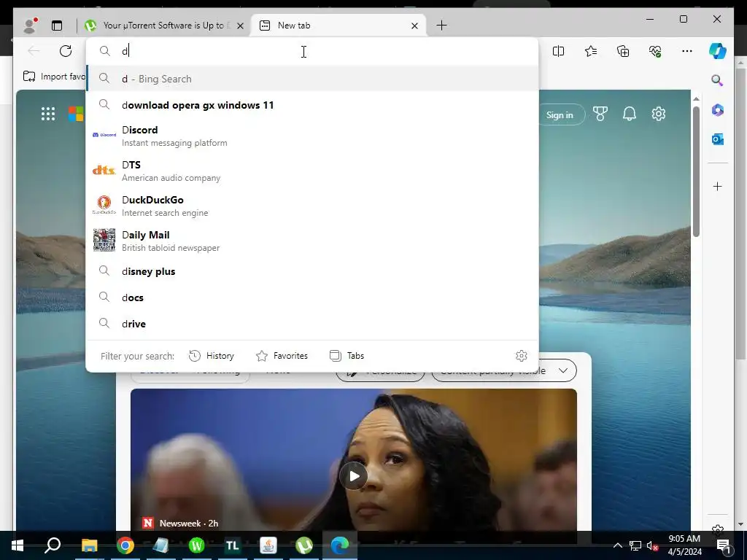Close the New tab tab
This screenshot has height=560, width=747.
(414, 26)
